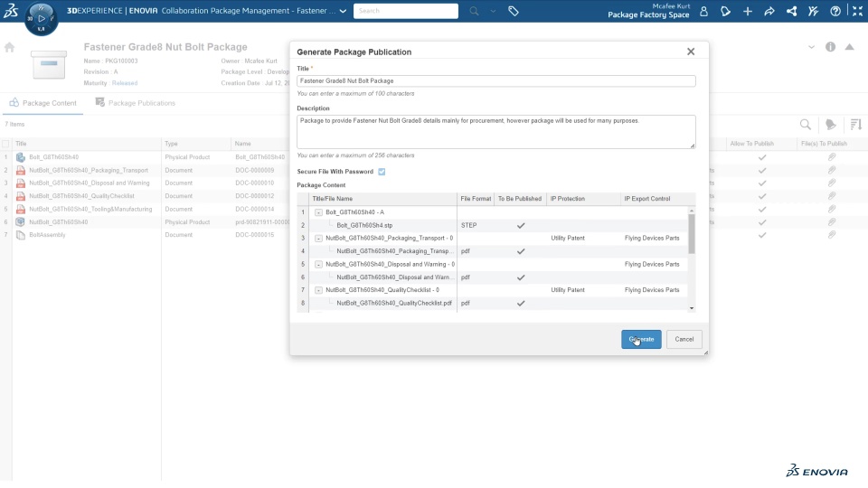Click the dialog resize grip corner
This screenshot has height=488, width=868.
click(706, 352)
